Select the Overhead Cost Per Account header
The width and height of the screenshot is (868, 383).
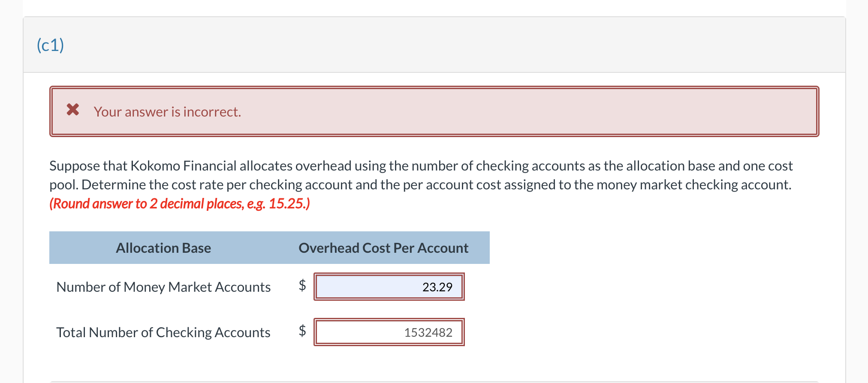383,248
